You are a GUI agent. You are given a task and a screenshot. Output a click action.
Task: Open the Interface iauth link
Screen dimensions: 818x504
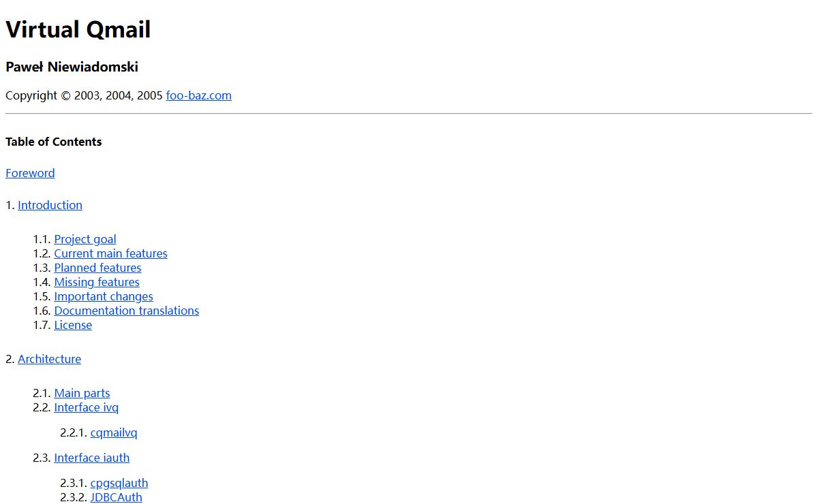(92, 458)
